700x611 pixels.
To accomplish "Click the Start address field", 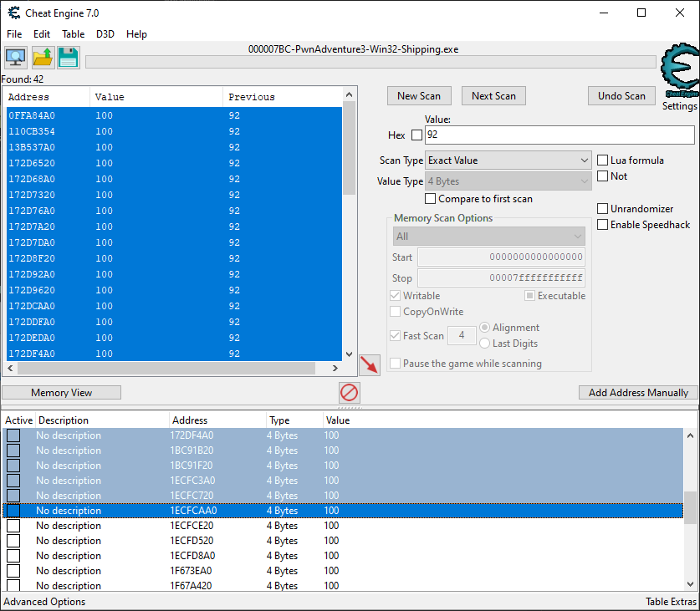I will point(501,257).
